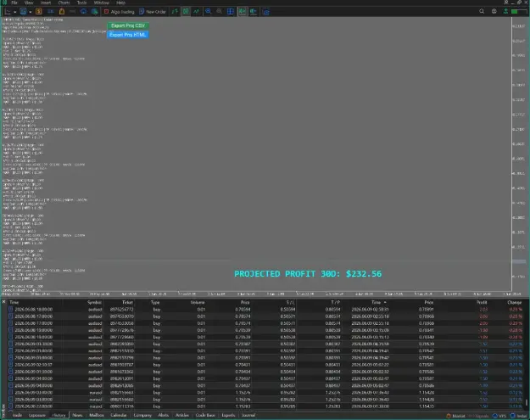Toggle the bar chart display icon

tap(175, 12)
